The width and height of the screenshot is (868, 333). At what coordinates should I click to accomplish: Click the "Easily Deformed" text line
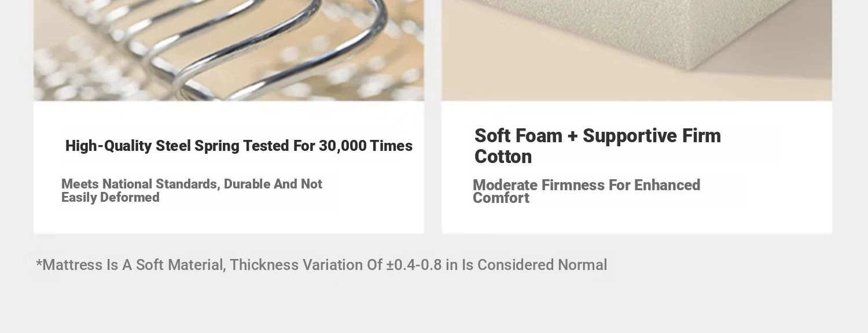coord(111,198)
